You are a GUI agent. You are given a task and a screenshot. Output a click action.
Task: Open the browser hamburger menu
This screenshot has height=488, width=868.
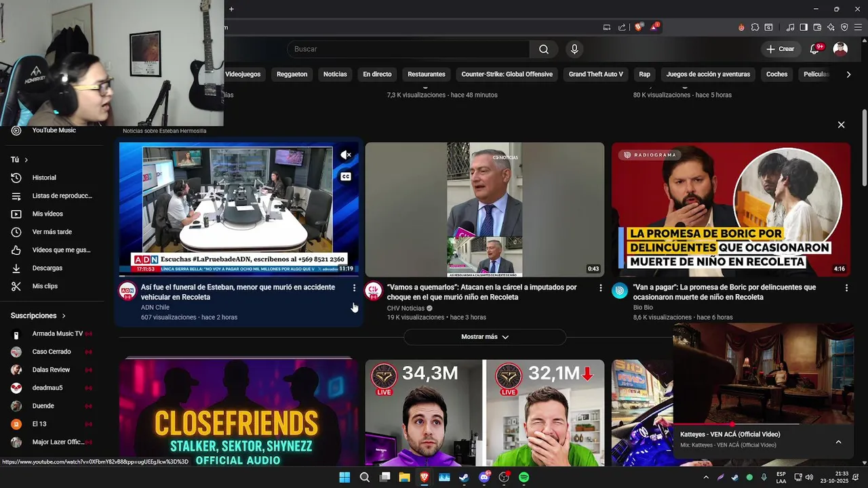tap(858, 27)
